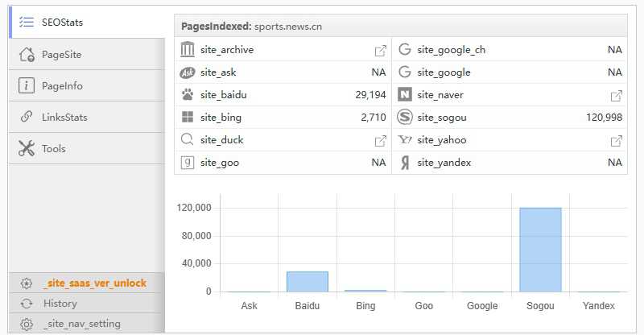Click the NA value for site_goo
Image resolution: width=644 pixels, height=335 pixels.
tap(378, 163)
